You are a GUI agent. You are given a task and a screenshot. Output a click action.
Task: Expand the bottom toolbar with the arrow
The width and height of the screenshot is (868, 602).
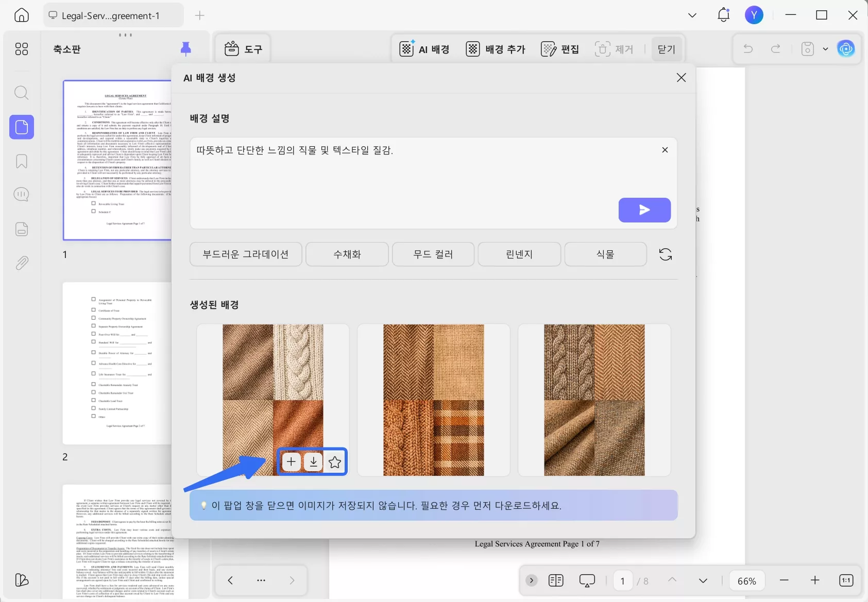pos(531,580)
